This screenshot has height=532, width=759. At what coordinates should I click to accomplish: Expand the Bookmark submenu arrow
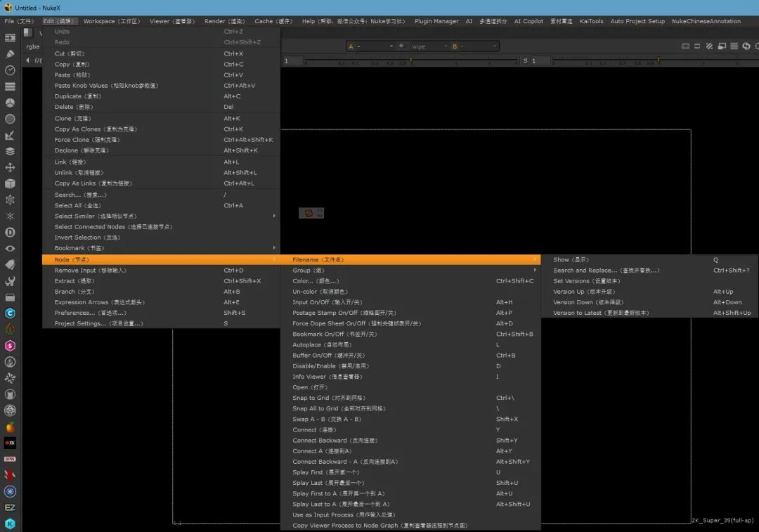[x=274, y=248]
